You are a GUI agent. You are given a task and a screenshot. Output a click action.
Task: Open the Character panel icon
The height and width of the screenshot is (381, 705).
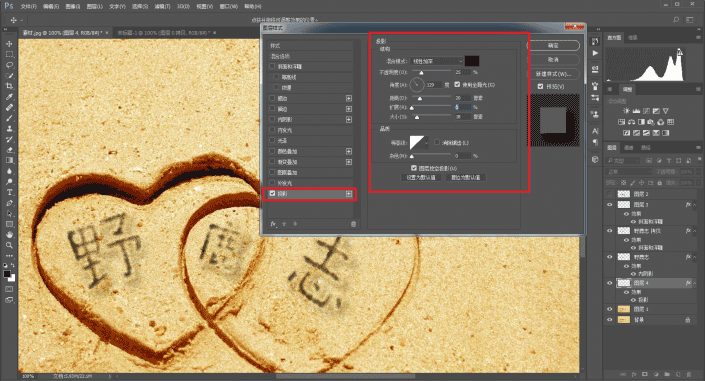coord(595,131)
